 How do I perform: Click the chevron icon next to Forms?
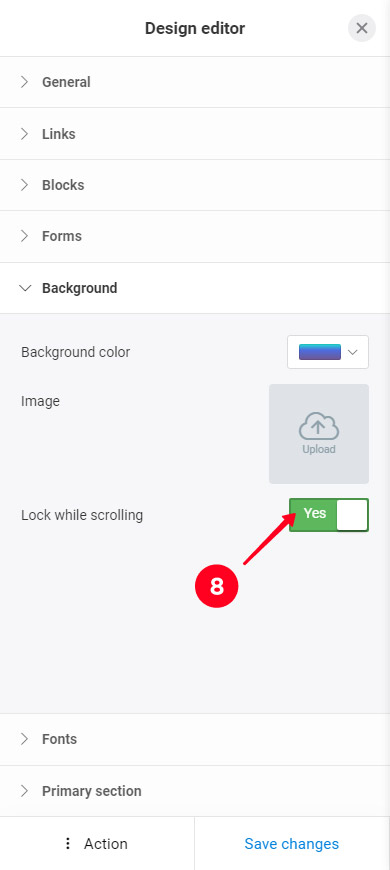[x=24, y=236]
